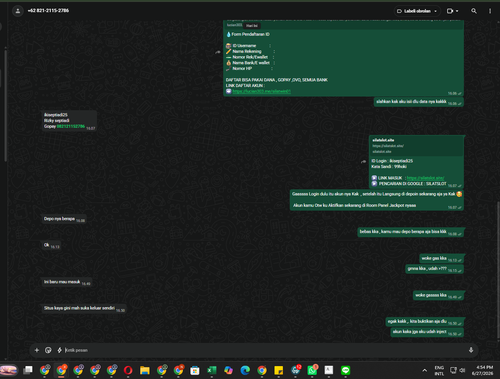Open Microsoft Edge from taskbar
The width and height of the screenshot is (500, 379).
245,370
